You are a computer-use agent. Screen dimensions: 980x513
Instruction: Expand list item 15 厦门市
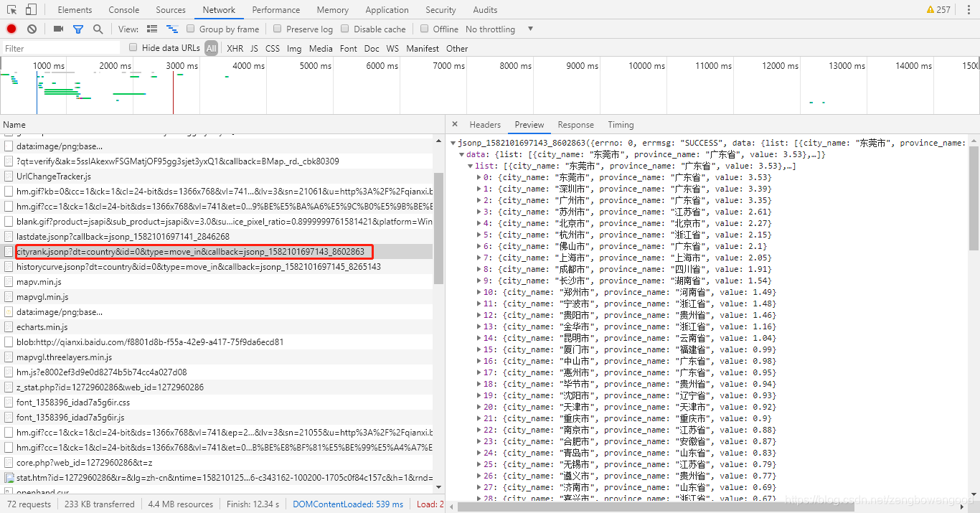pyautogui.click(x=479, y=349)
